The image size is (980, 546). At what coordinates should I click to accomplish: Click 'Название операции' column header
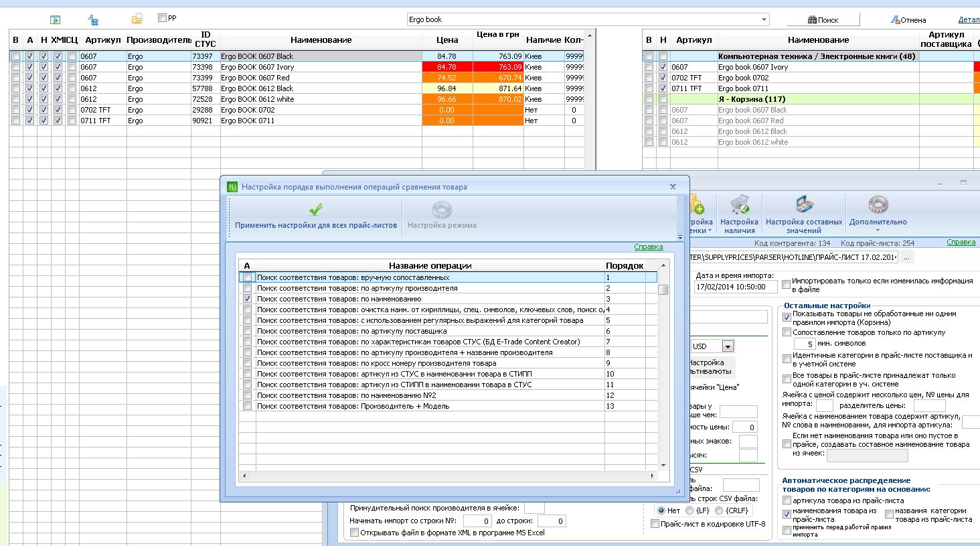430,266
